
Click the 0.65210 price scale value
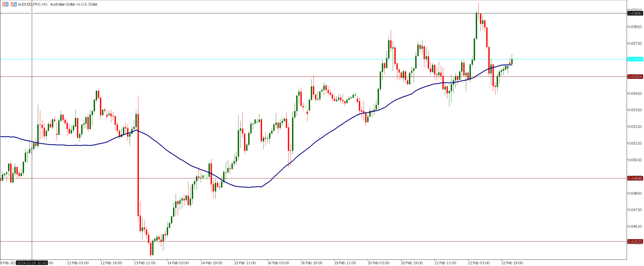(635, 127)
